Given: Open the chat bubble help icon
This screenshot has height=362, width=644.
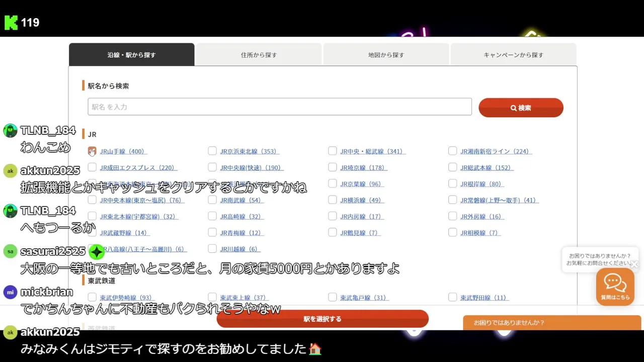Looking at the screenshot, I should click(x=615, y=282).
